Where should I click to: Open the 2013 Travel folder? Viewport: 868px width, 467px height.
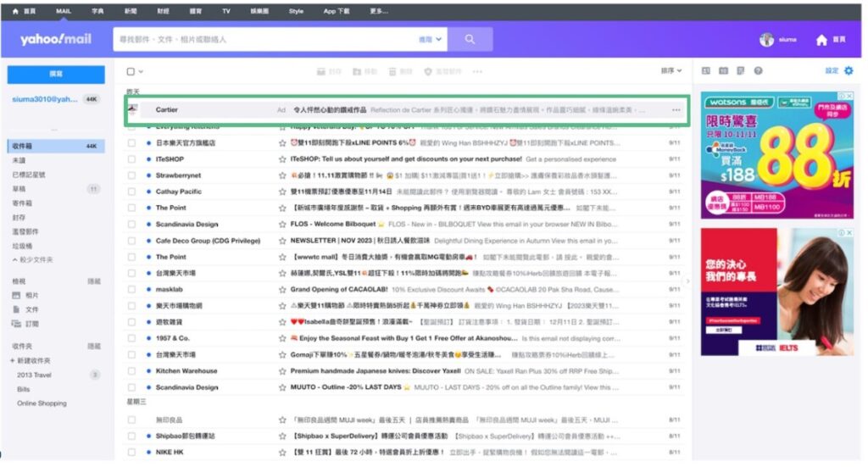tap(34, 375)
